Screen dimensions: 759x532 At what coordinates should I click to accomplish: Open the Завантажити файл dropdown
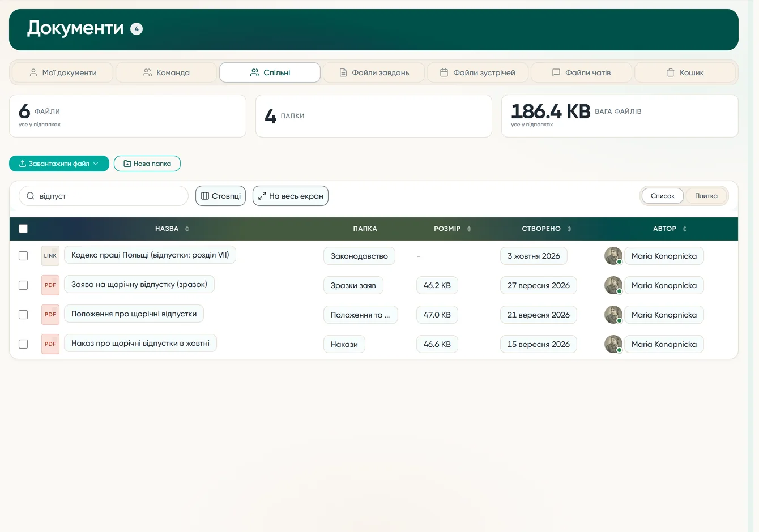[x=59, y=164]
